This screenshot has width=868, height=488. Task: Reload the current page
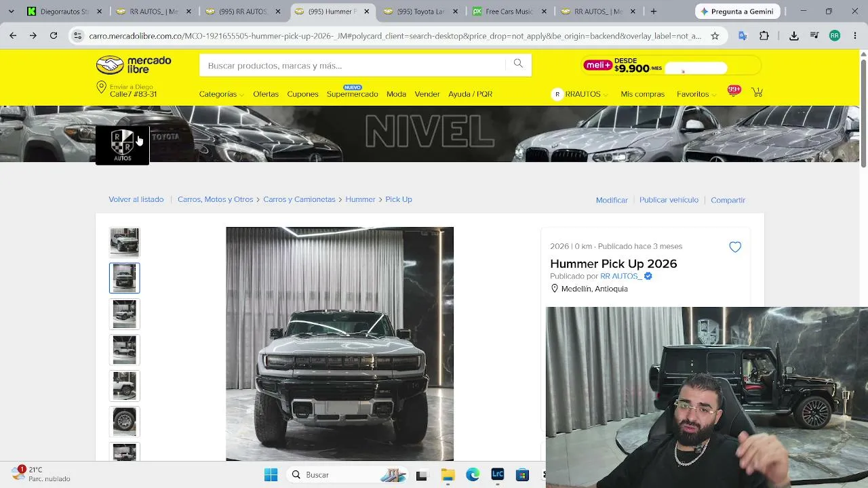pyautogui.click(x=54, y=36)
